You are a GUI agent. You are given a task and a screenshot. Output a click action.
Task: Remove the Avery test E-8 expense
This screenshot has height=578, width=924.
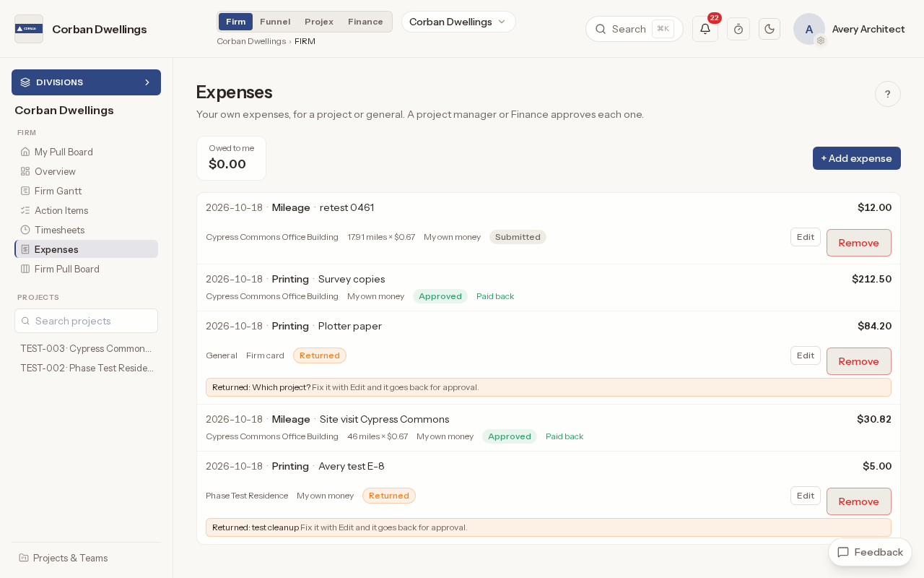coord(859,501)
